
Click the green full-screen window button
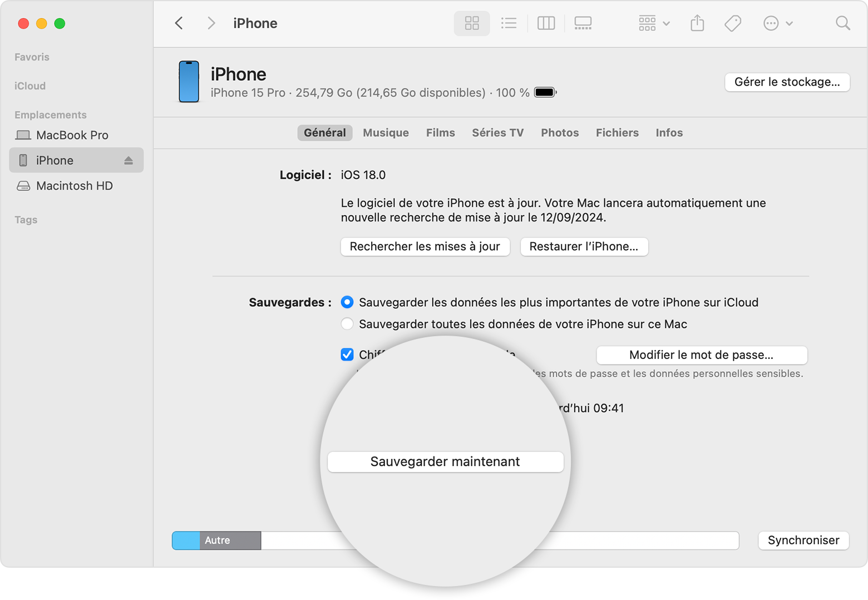pyautogui.click(x=60, y=23)
